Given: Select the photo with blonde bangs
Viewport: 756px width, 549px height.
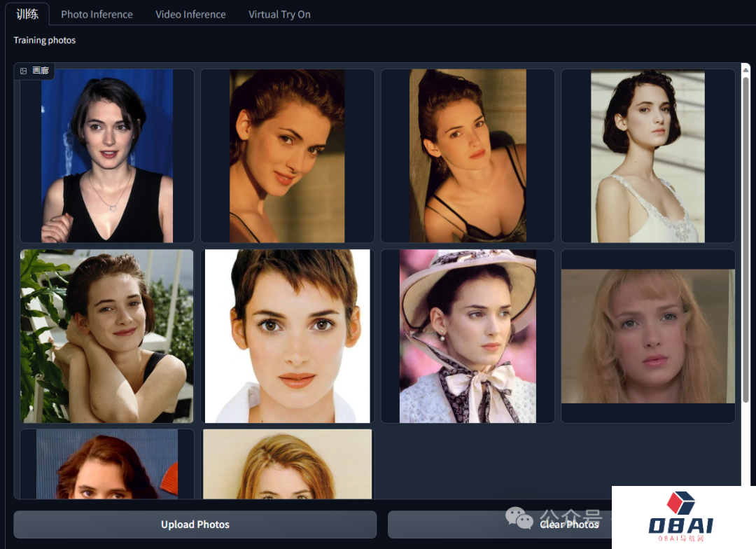Looking at the screenshot, I should [648, 336].
